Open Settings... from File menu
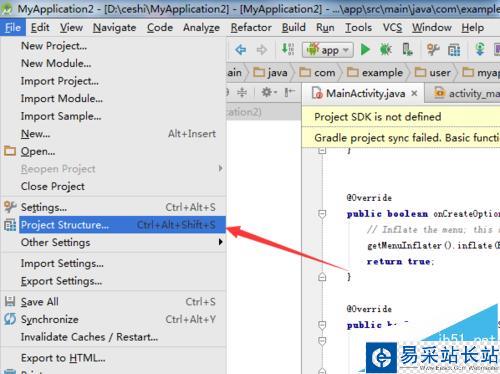Viewport: 500px width, 374px height. (113, 207)
